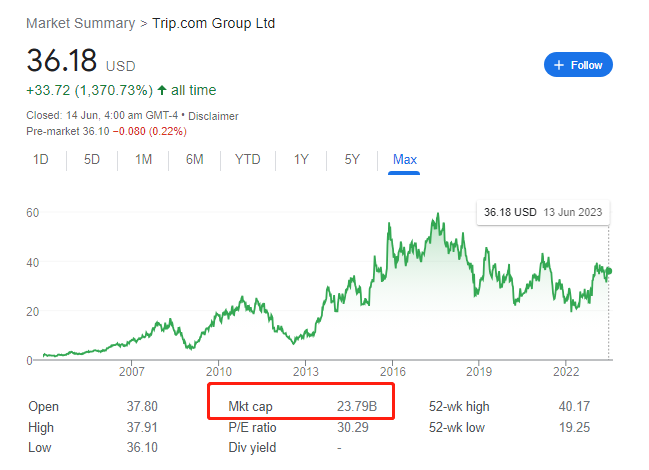Click the 2013 label on chart axis

coord(305,372)
